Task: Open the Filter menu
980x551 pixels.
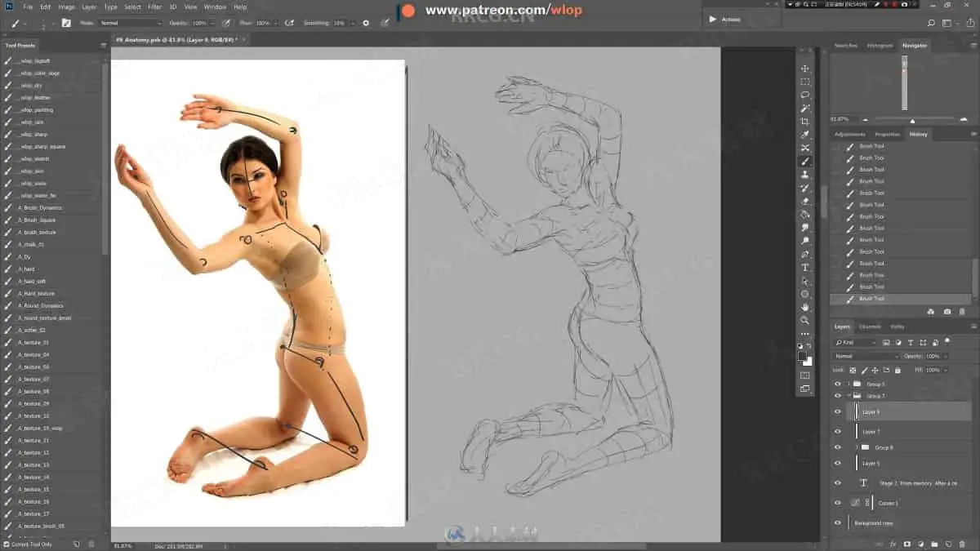Action: [x=154, y=7]
